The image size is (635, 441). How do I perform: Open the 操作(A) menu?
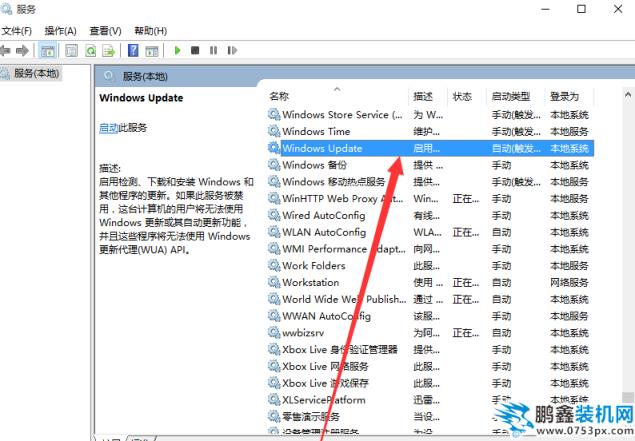coord(60,31)
